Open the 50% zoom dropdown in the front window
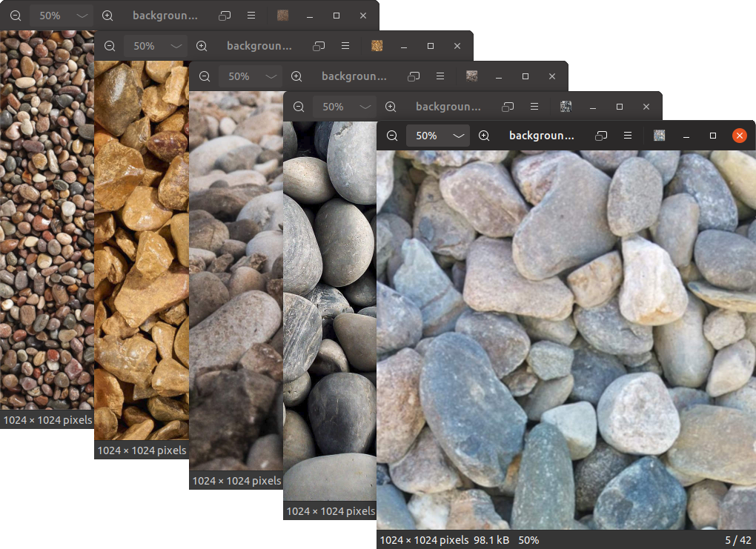Screen dimensions: 756x549 click(437, 136)
